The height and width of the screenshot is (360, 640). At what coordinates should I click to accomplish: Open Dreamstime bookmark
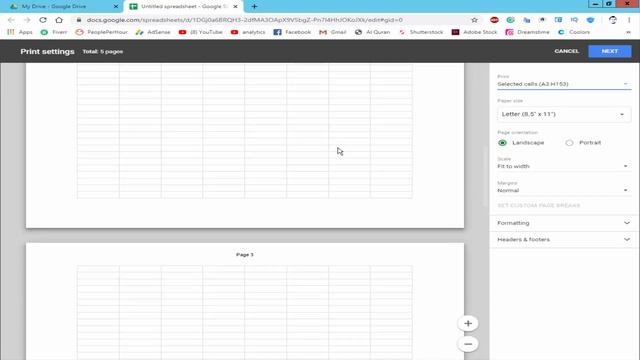(527, 32)
